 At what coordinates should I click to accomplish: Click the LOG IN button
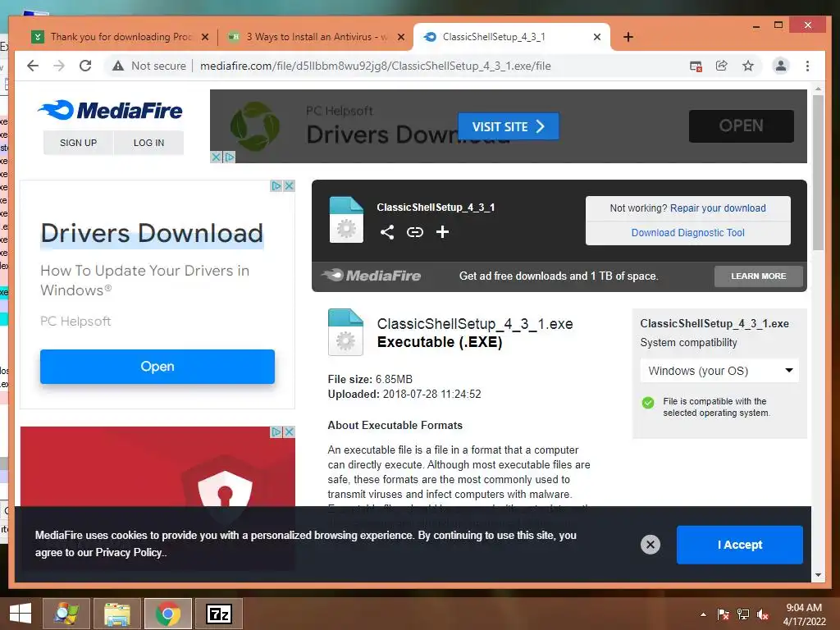click(x=149, y=143)
